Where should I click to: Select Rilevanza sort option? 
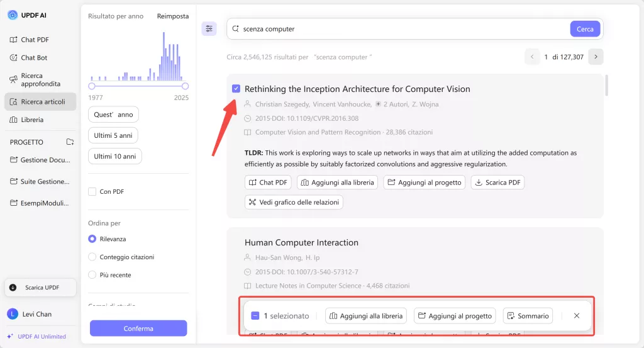click(x=92, y=239)
